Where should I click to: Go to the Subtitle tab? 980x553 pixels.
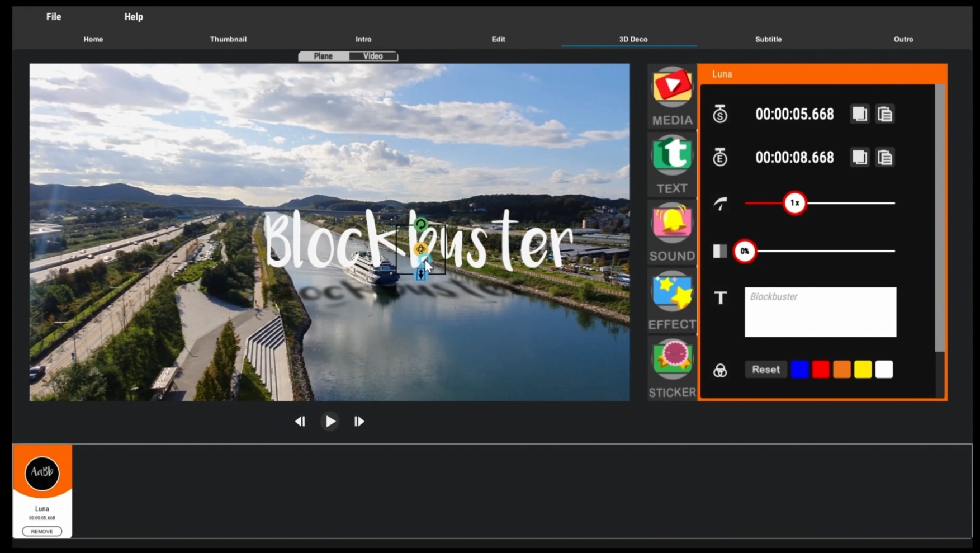click(768, 39)
